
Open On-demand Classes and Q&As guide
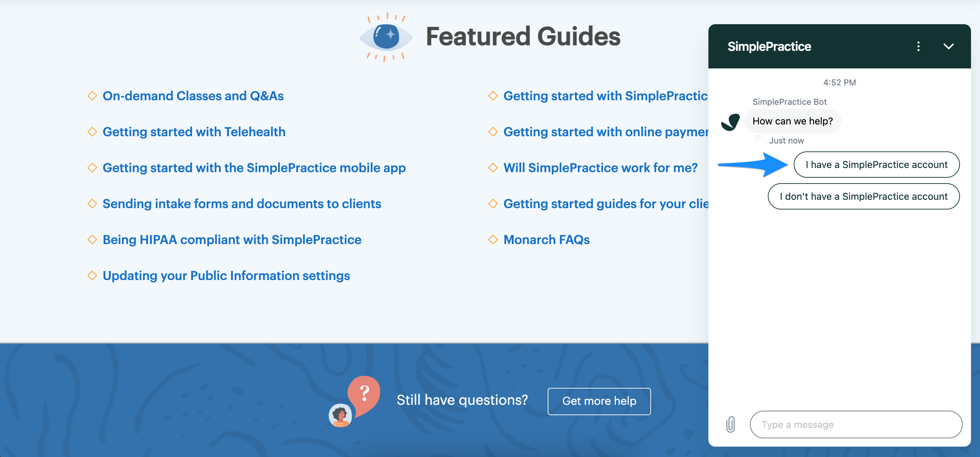tap(193, 95)
